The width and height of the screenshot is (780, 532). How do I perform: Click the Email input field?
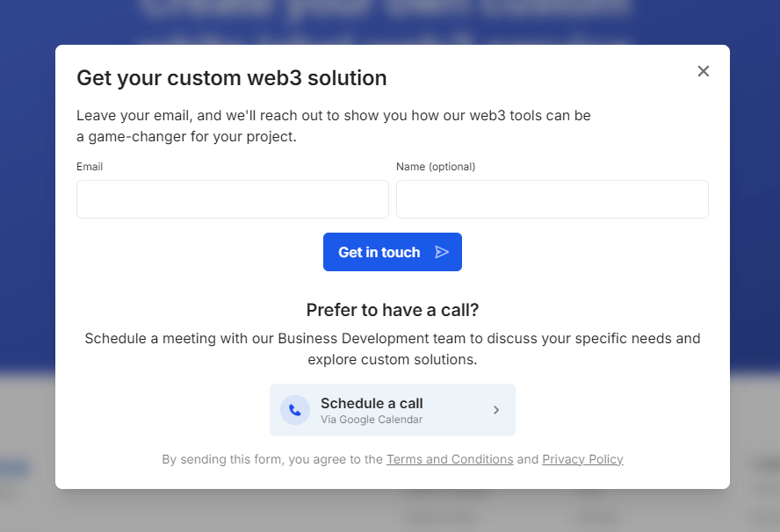232,199
